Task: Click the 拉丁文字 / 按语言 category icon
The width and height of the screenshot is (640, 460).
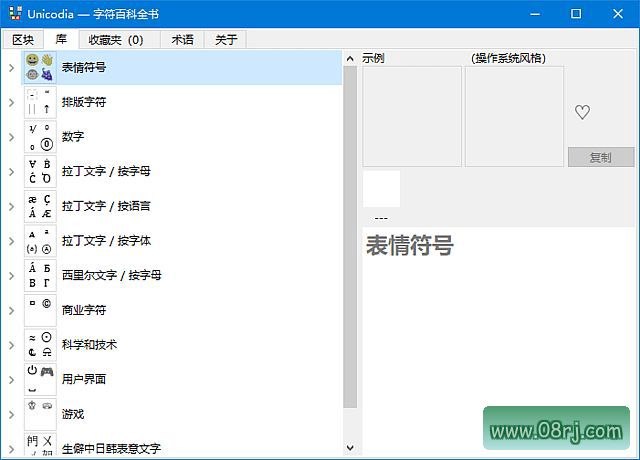Action: tap(40, 206)
